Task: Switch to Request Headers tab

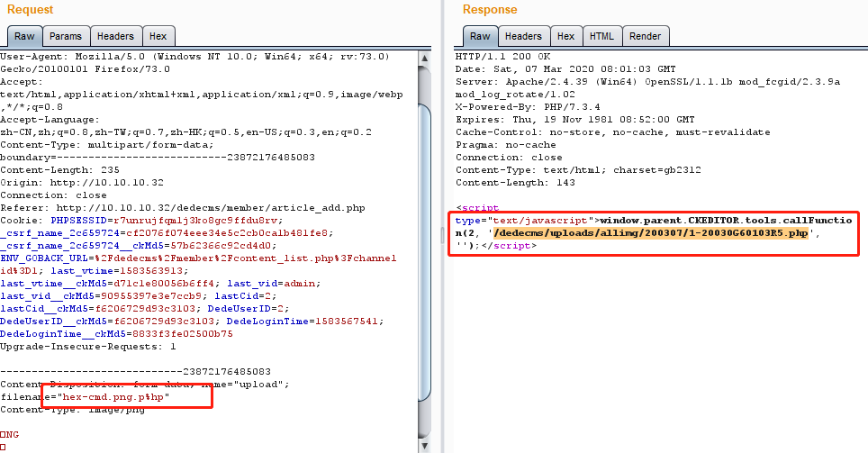Action: click(x=115, y=37)
